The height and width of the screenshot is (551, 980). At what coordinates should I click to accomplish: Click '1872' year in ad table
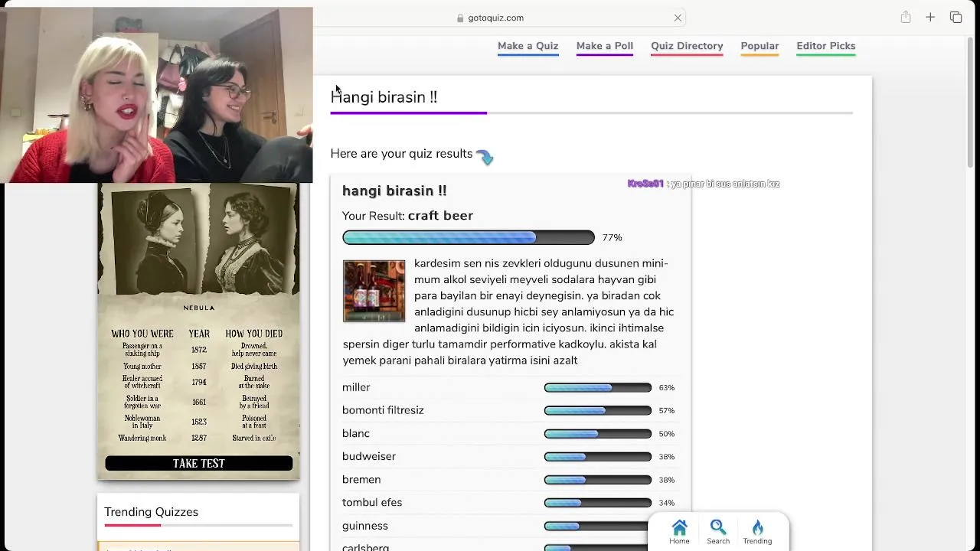(199, 350)
